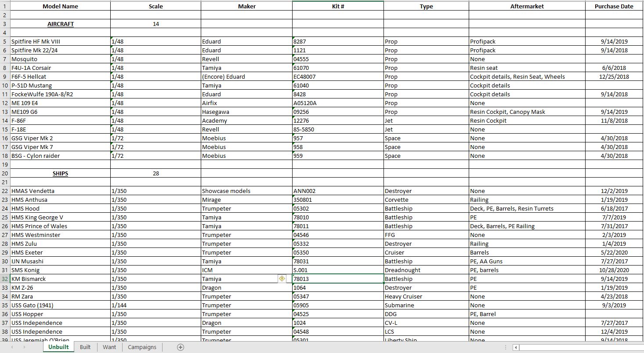Select the Campaigns sheet tab
Image resolution: width=644 pixels, height=353 pixels.
coord(142,347)
